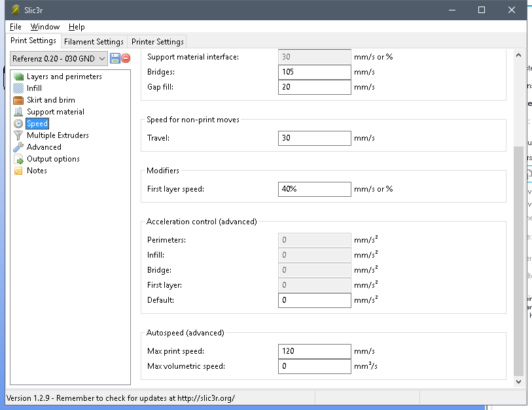Go to Support material settings
This screenshot has height=410, width=532.
pyautogui.click(x=55, y=112)
